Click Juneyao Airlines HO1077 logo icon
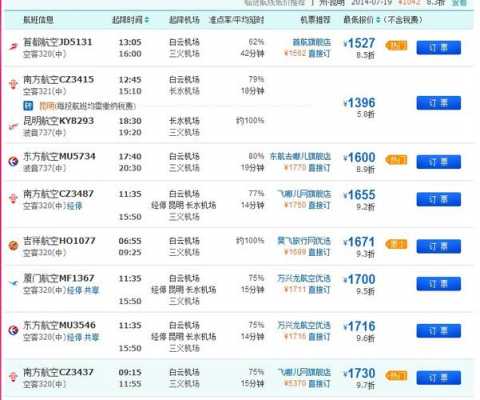 pyautogui.click(x=13, y=246)
